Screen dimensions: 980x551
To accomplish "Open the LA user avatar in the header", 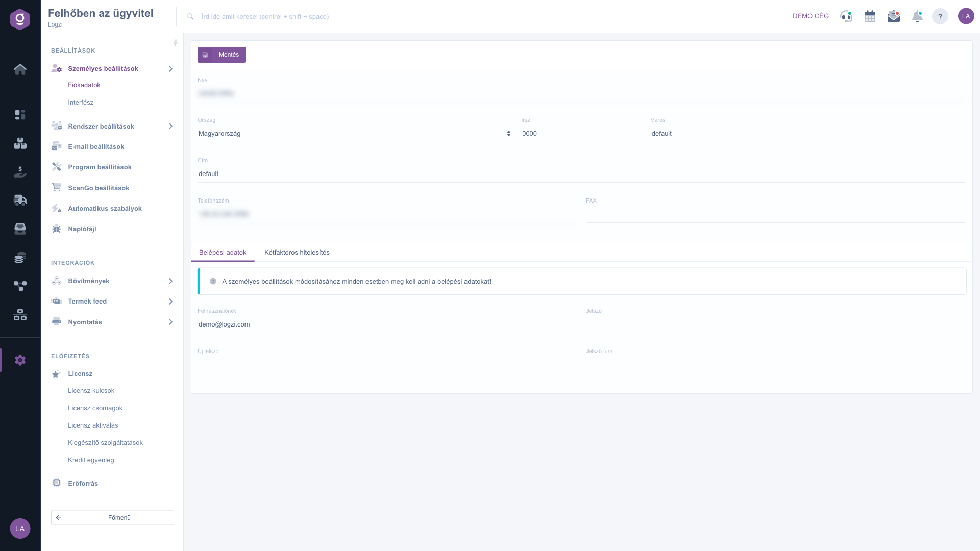I will coord(966,16).
